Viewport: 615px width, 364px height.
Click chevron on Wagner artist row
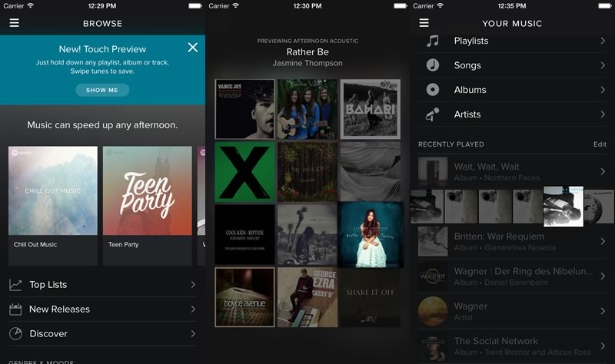point(603,311)
